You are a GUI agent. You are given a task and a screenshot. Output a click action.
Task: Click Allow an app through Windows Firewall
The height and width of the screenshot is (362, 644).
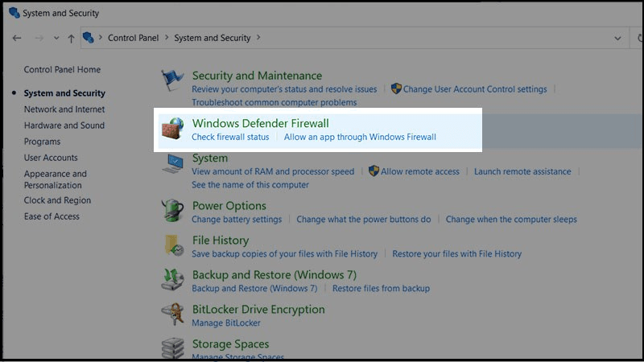pyautogui.click(x=360, y=137)
